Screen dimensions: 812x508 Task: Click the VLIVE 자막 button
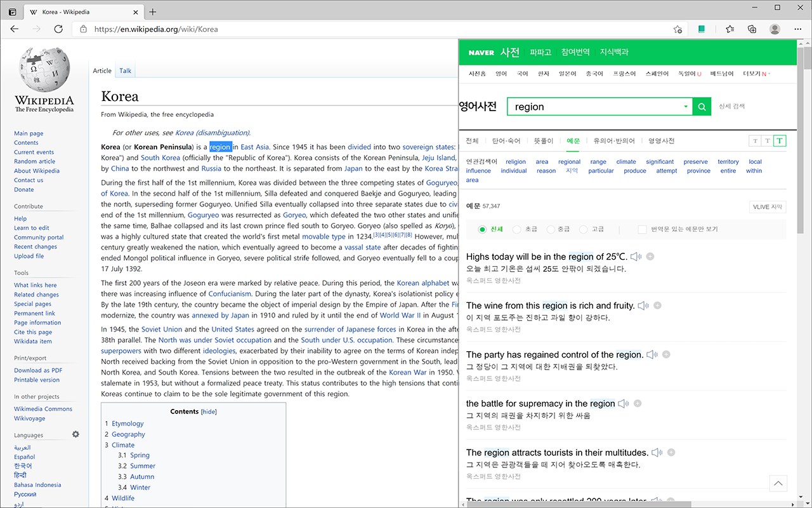[x=768, y=207]
